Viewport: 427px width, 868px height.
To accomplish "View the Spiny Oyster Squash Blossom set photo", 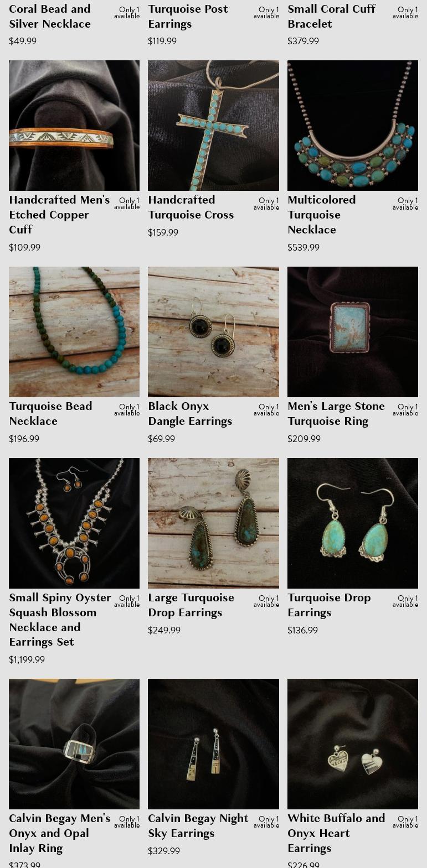I will tap(74, 523).
